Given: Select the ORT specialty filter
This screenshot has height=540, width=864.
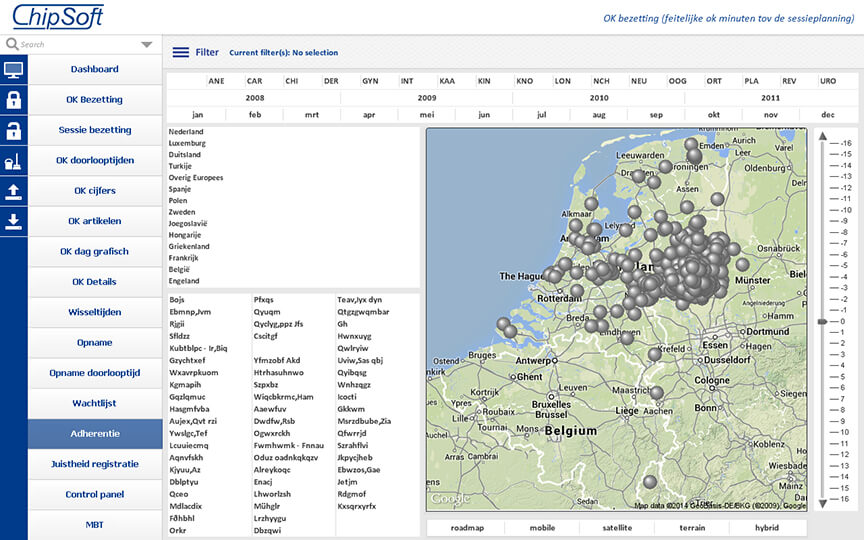Looking at the screenshot, I should coord(714,81).
